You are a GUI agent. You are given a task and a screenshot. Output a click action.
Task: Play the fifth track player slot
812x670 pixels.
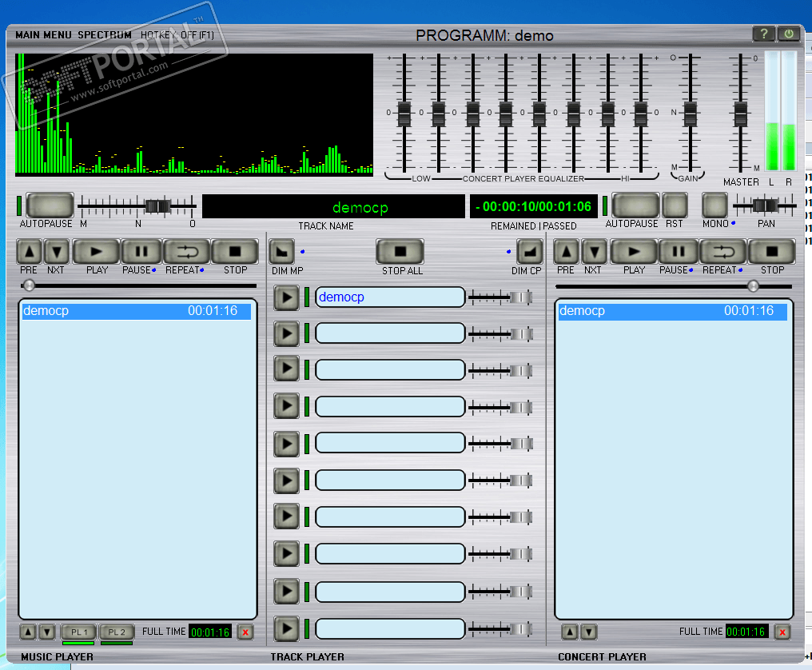click(286, 444)
